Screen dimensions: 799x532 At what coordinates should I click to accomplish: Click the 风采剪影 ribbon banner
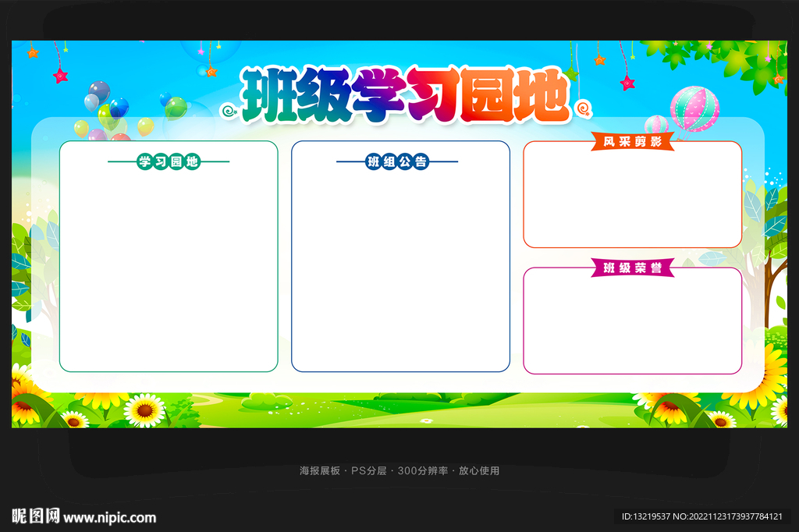click(x=632, y=141)
